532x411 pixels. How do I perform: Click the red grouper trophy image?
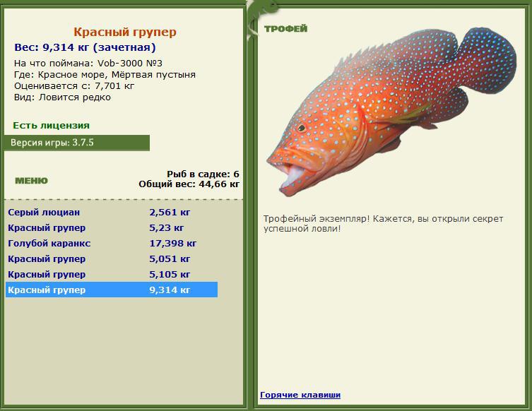point(391,112)
